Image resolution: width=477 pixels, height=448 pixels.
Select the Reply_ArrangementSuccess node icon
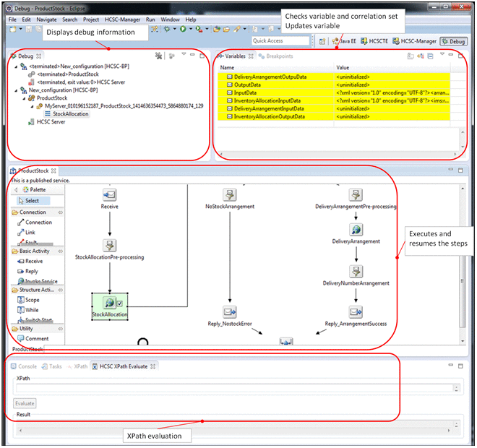pyautogui.click(x=356, y=311)
